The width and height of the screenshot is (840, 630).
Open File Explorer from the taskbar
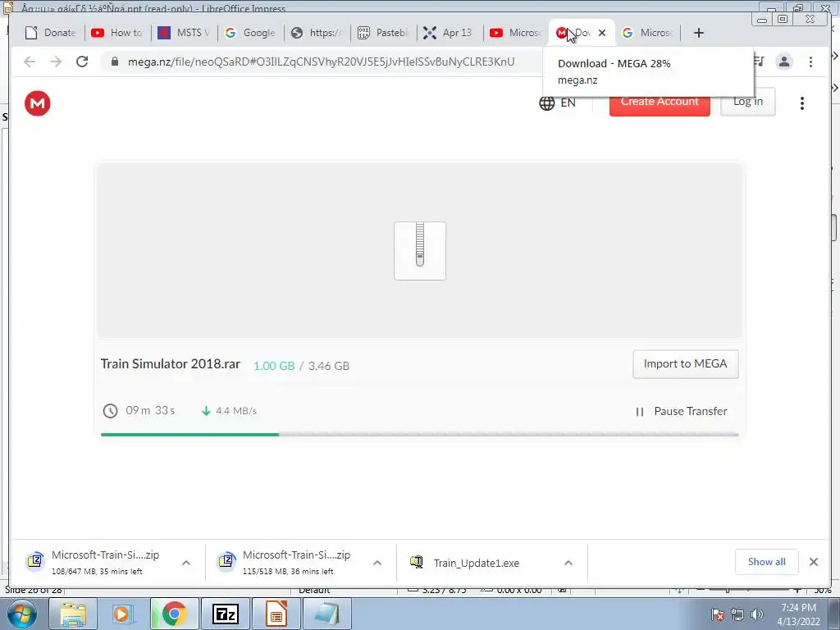click(x=73, y=614)
